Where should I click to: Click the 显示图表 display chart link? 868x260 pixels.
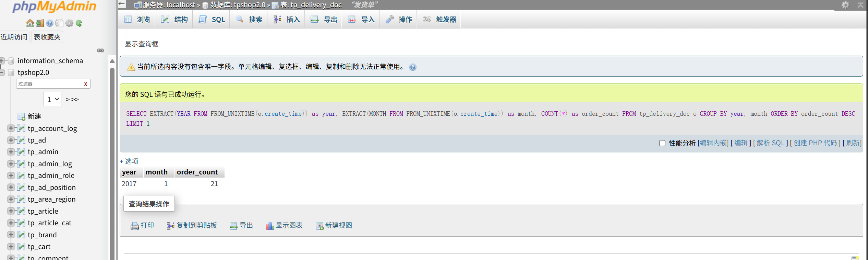pos(284,226)
